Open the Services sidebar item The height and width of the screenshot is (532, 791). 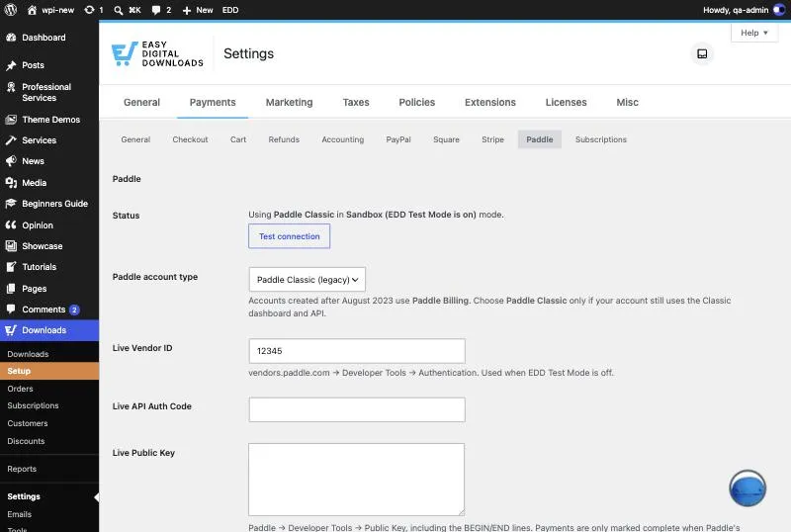point(39,140)
